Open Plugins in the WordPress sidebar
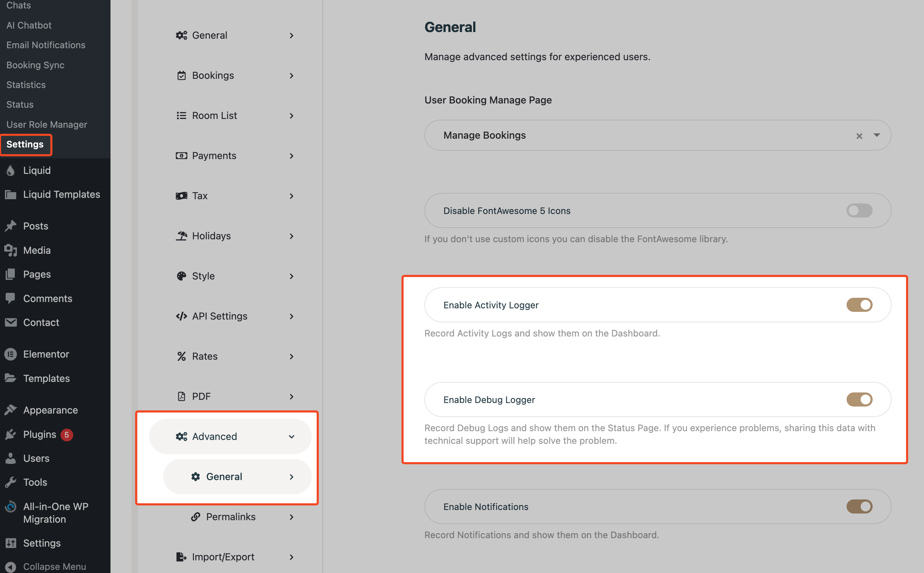The width and height of the screenshot is (924, 573). tap(39, 434)
